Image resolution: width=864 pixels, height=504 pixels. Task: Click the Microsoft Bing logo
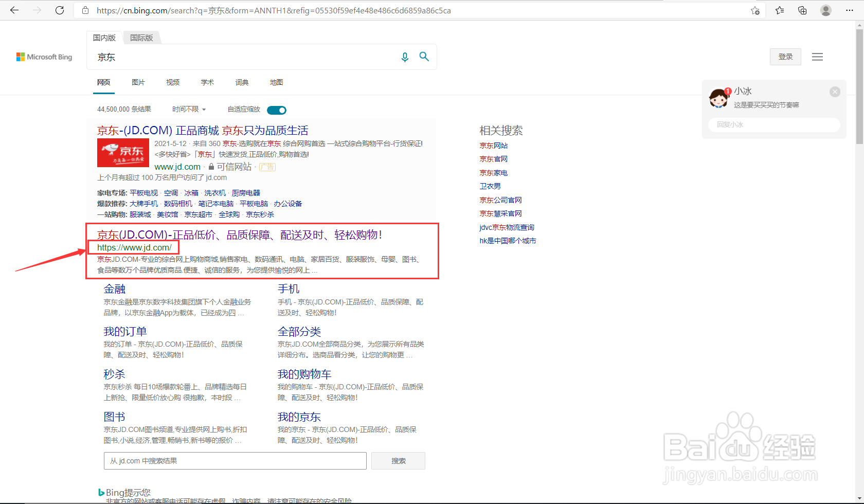[x=44, y=57]
